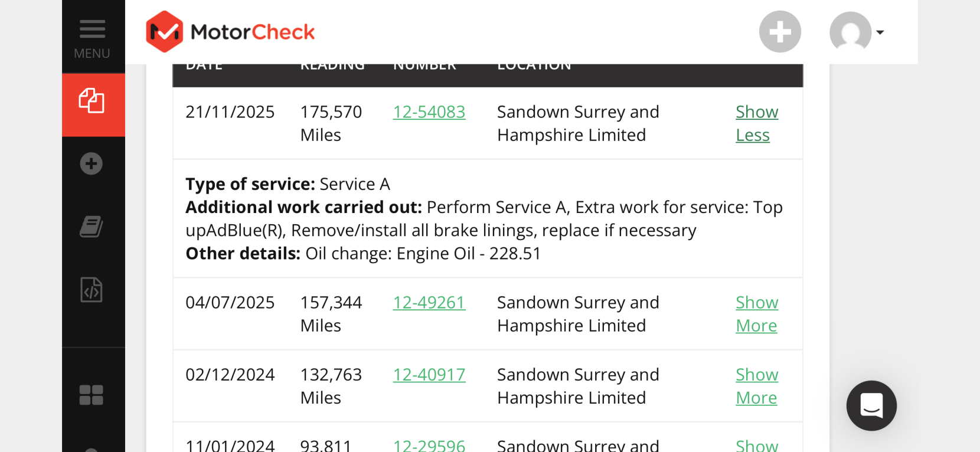This screenshot has width=980, height=452.
Task: Collapse details with Show Less for 21/11/2025
Action: [x=757, y=123]
